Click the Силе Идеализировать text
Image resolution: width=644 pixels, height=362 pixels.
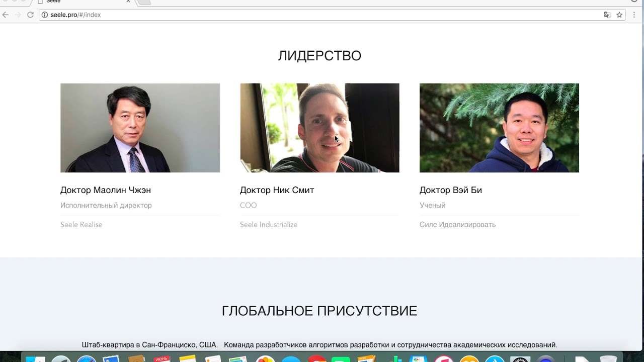458,225
